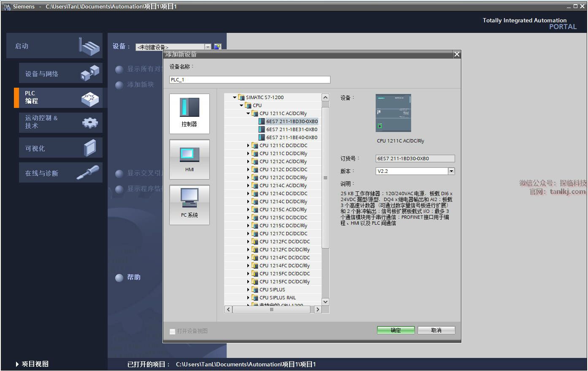Collapse the CPU 1211C AC/DC/Rly node

point(248,113)
